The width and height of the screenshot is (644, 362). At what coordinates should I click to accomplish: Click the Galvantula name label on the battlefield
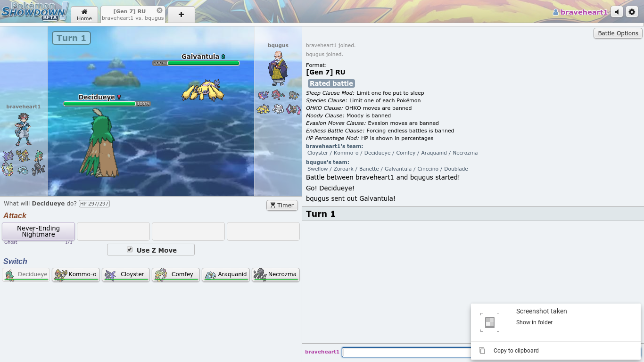click(200, 57)
